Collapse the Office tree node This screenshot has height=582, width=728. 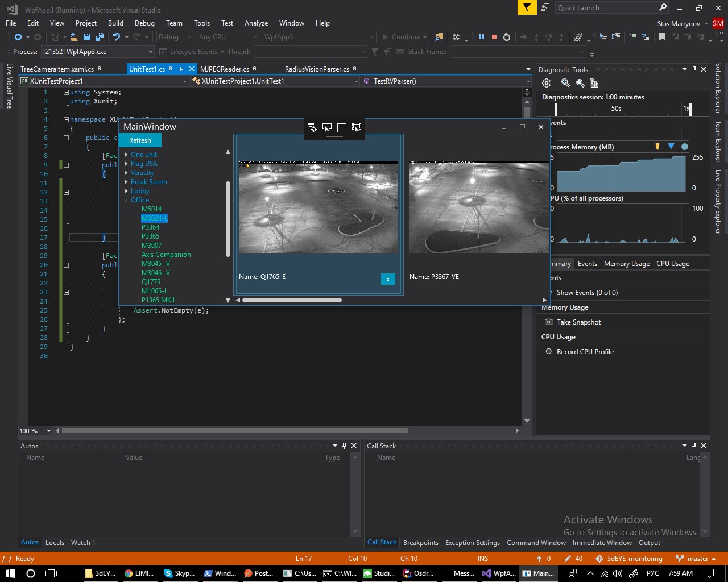coord(126,200)
